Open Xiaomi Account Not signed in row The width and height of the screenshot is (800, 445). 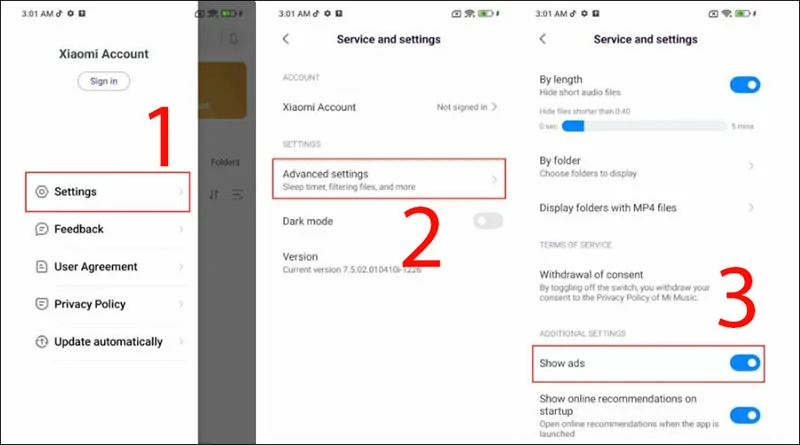coord(389,107)
